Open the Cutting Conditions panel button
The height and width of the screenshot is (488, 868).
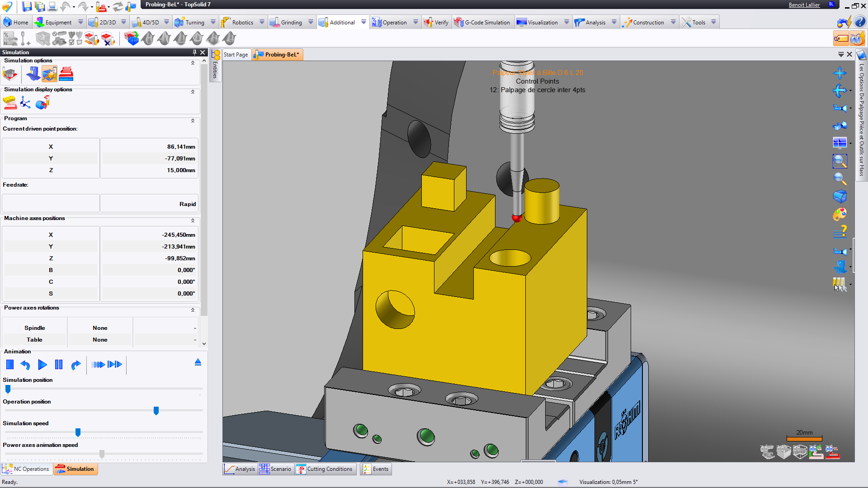coord(325,469)
